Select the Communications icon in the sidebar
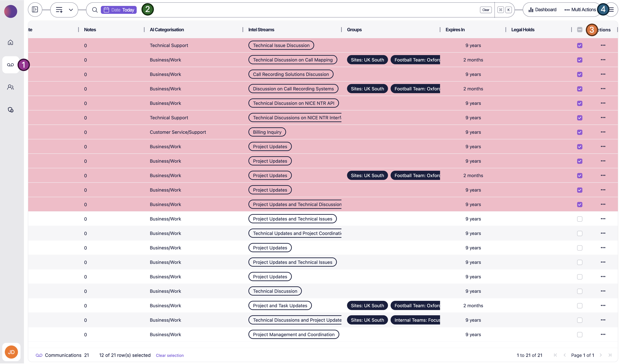 10,65
